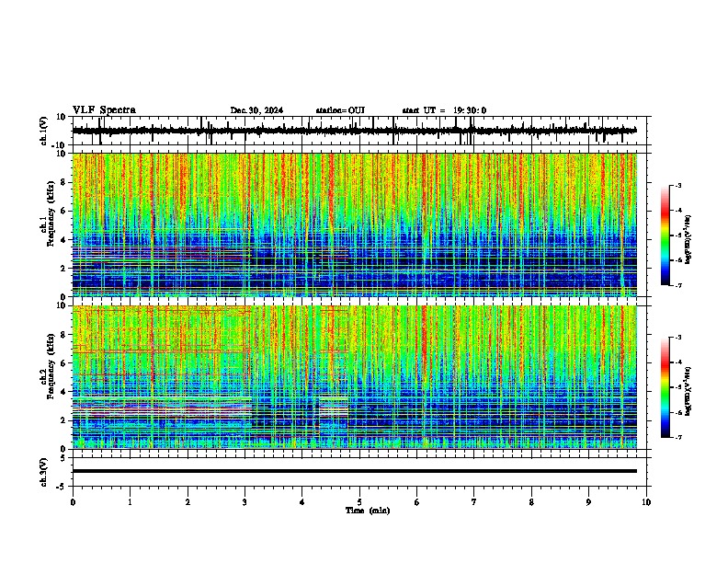Click the 9 minute tick label on Time axis

pyautogui.click(x=588, y=502)
